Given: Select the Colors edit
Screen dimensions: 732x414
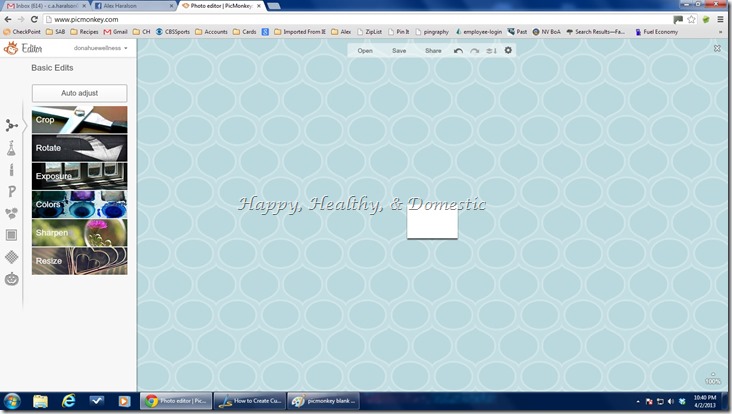Looking at the screenshot, I should 79,204.
